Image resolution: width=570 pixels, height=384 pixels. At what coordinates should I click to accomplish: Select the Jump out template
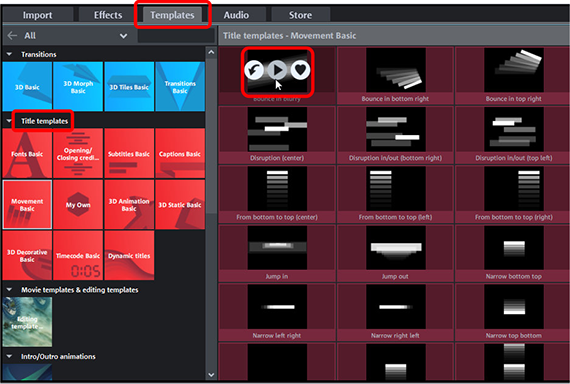point(395,253)
